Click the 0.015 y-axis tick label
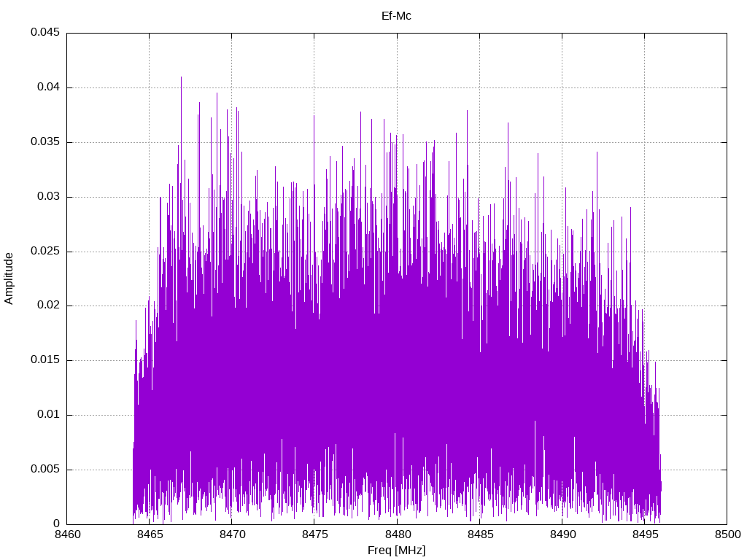Screen dimensions: 747x560 pos(45,360)
